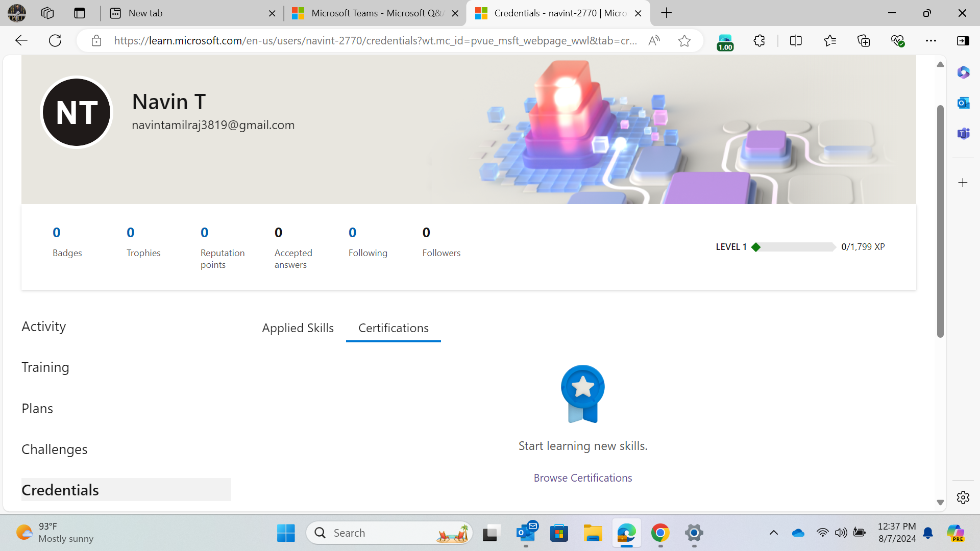
Task: Toggle Split screen view icon
Action: coord(796,41)
